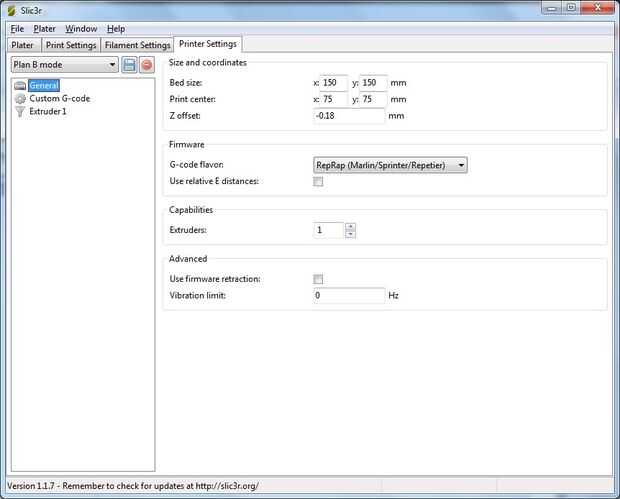Close the Slic3r window
The height and width of the screenshot is (499, 620).
[x=597, y=8]
